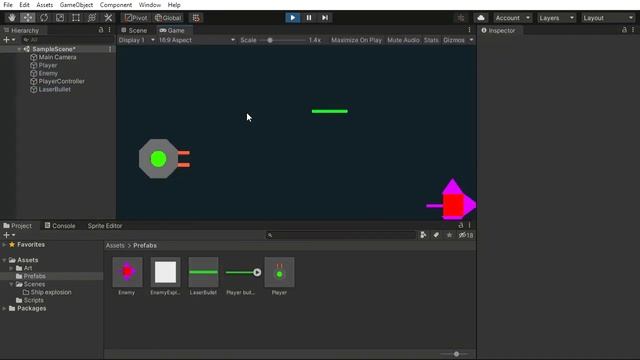Open cloud services icon
Image resolution: width=640 pixels, height=360 pixels.
coord(481,18)
